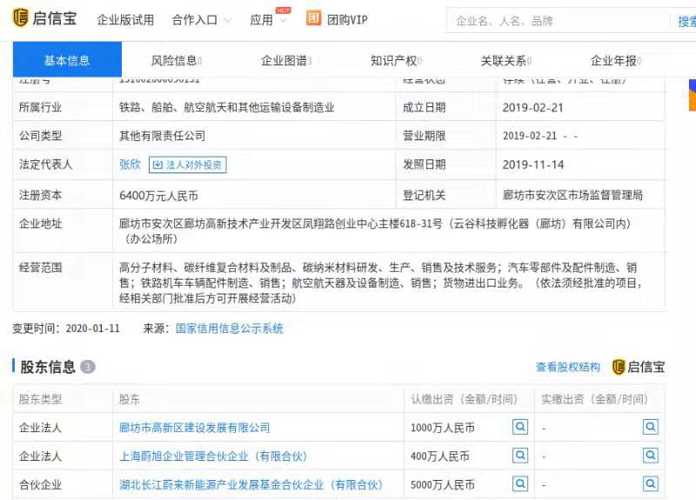Screen dimensions: 696x500
Task: Click the 法人对外投资 button
Action: (187, 165)
